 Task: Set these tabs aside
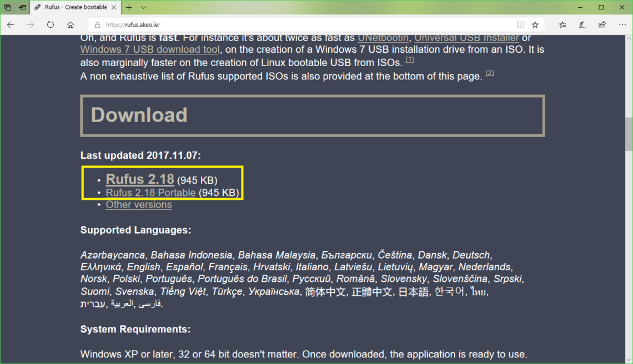coord(22,8)
